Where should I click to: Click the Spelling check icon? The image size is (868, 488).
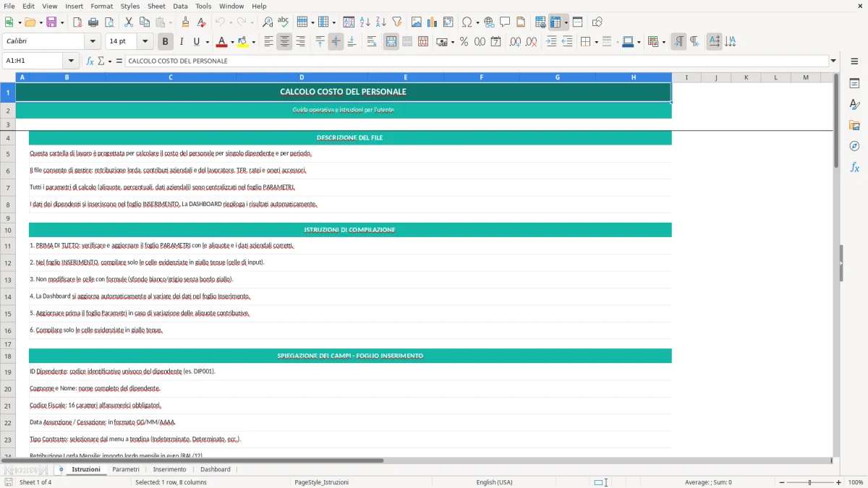click(x=284, y=22)
